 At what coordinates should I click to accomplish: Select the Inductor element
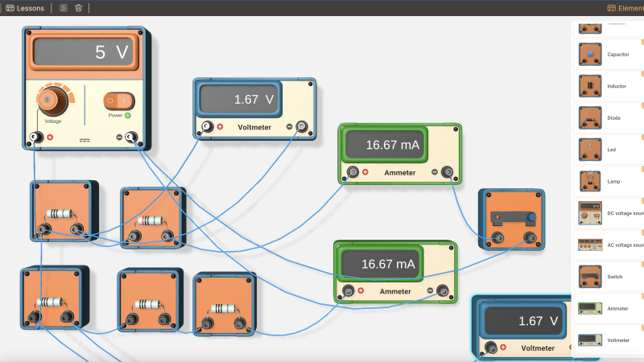[609, 86]
